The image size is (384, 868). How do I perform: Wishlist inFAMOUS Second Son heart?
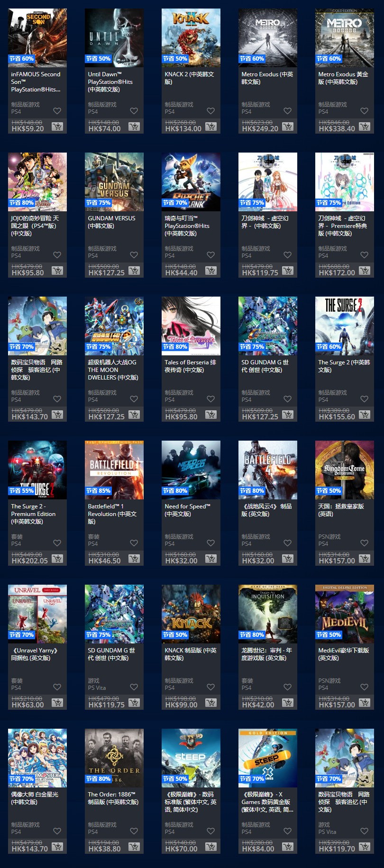click(57, 111)
